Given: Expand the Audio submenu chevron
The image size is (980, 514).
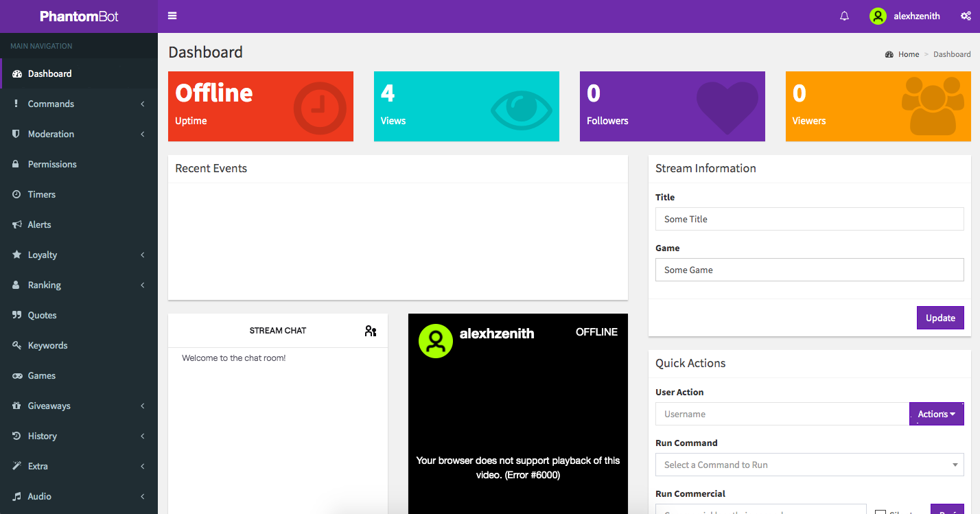Looking at the screenshot, I should tap(143, 496).
